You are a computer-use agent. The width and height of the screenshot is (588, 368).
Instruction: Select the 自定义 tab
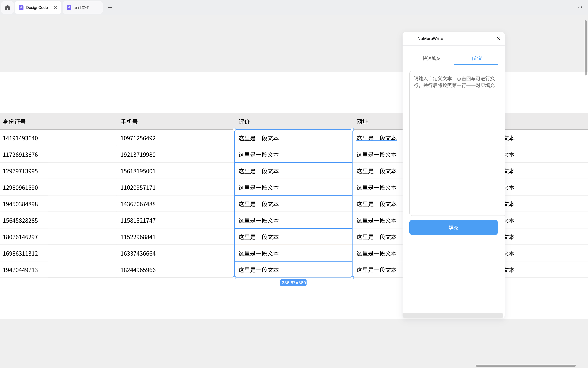476,58
